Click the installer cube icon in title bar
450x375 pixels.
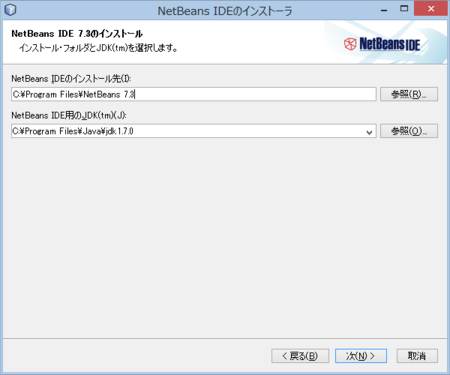coord(10,10)
